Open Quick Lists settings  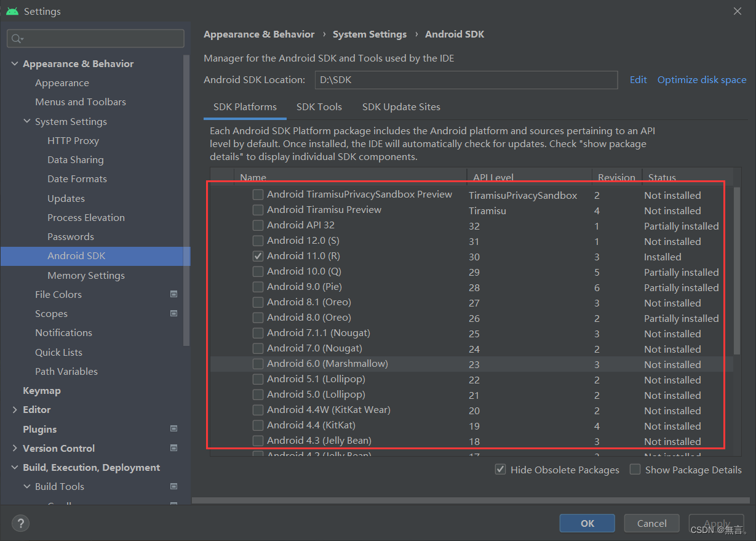pyautogui.click(x=58, y=352)
